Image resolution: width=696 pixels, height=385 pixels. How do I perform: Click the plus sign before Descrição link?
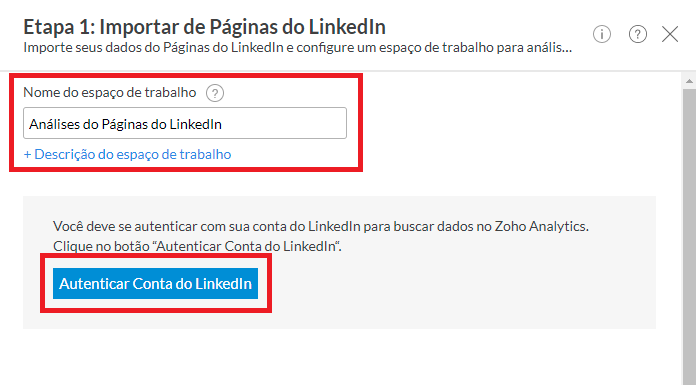28,155
